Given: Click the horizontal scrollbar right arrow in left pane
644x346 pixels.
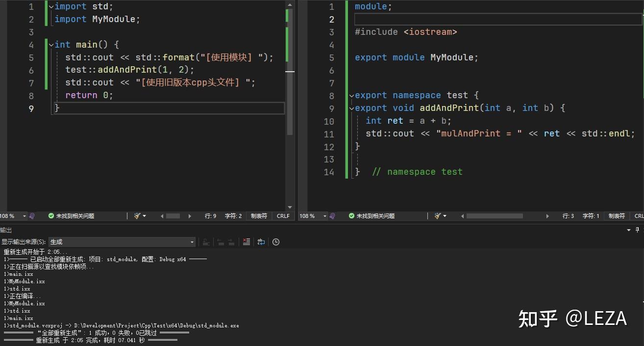Looking at the screenshot, I should click(190, 216).
